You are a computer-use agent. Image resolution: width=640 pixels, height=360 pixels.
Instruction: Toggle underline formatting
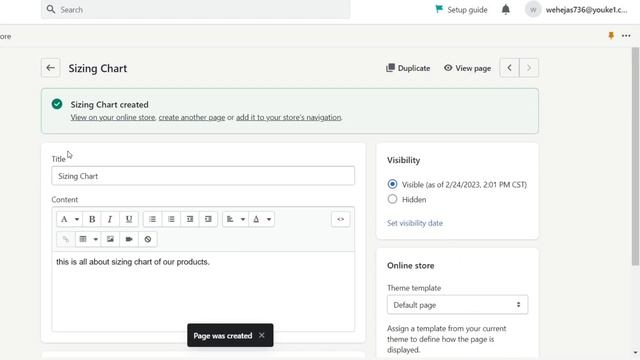(129, 219)
